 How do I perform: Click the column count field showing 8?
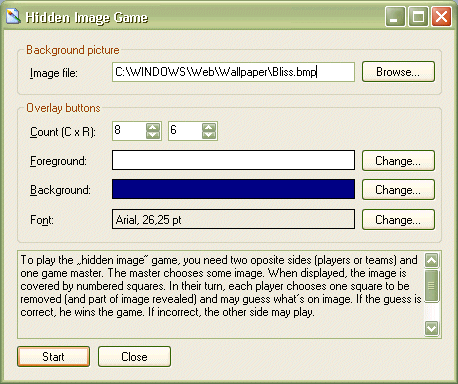pyautogui.click(x=129, y=131)
